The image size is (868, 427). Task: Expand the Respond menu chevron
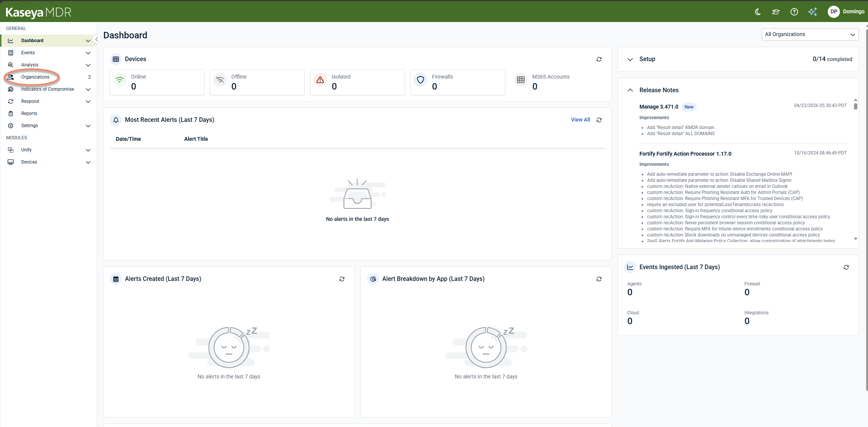(88, 101)
